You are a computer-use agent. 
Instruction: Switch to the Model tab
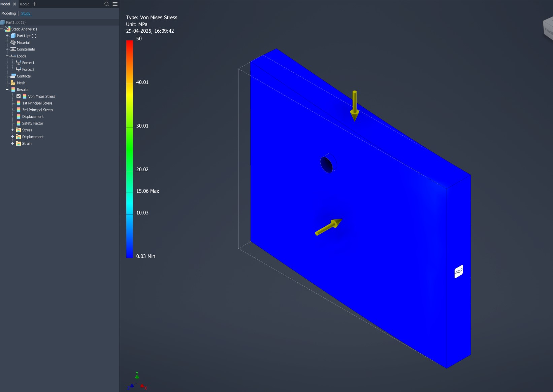pyautogui.click(x=5, y=4)
